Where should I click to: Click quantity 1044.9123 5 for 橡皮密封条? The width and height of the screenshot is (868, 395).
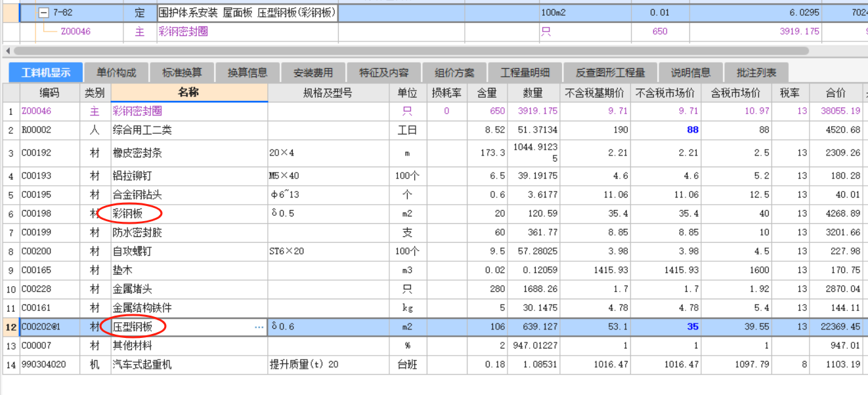(534, 153)
